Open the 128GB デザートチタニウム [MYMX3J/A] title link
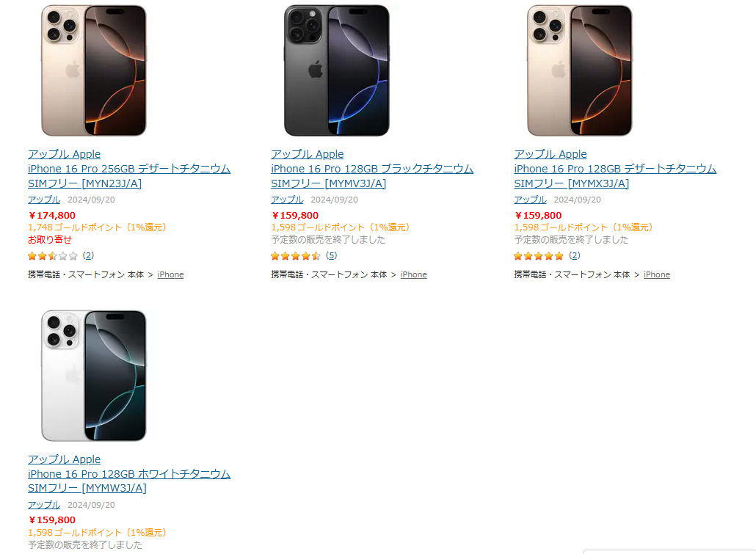The image size is (756, 554). coord(615,169)
